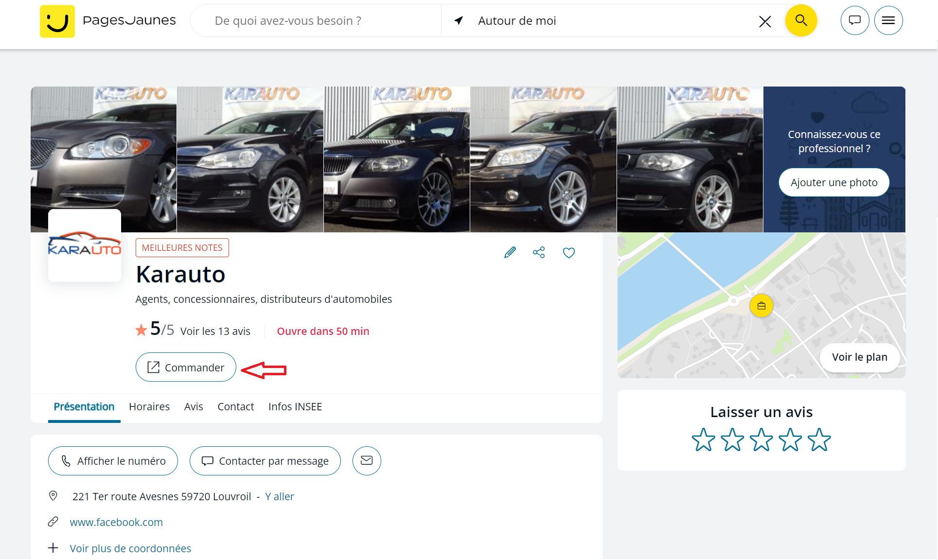The image size is (938, 560).
Task: Open the chat messages icon in the header
Action: [x=854, y=20]
